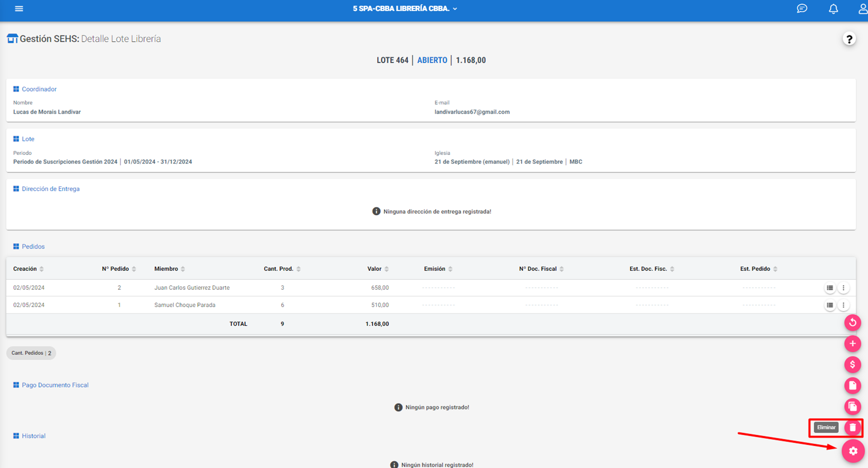The image size is (868, 468).
Task: Click the 510,00 value cell
Action: [380, 305]
